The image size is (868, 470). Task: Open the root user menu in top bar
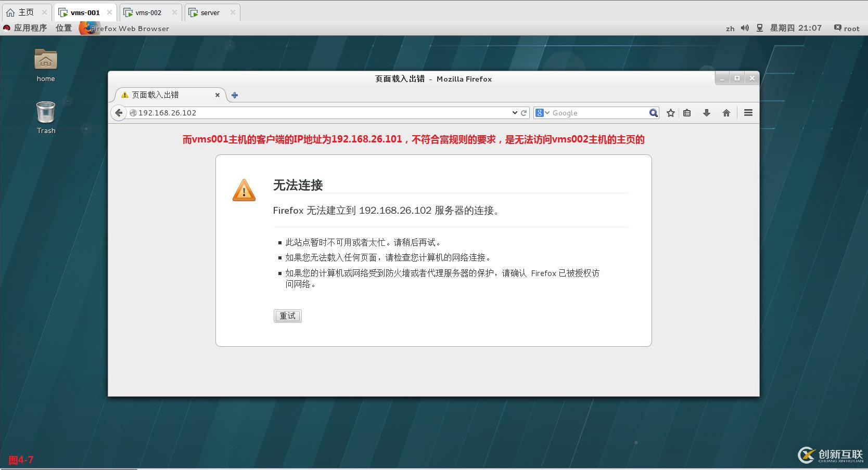tap(847, 28)
